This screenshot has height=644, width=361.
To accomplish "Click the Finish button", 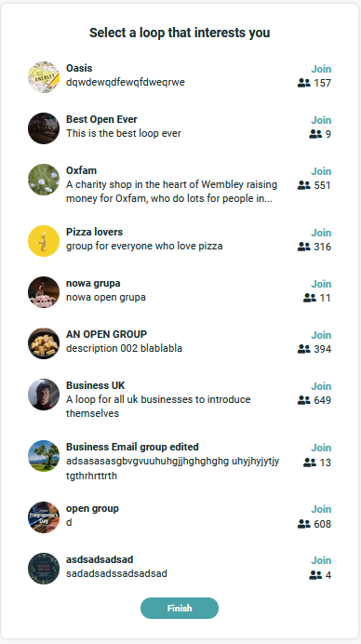I will pos(180,609).
